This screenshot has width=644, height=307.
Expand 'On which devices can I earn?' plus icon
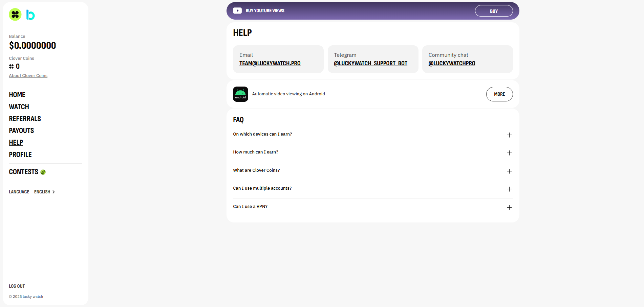pos(509,135)
